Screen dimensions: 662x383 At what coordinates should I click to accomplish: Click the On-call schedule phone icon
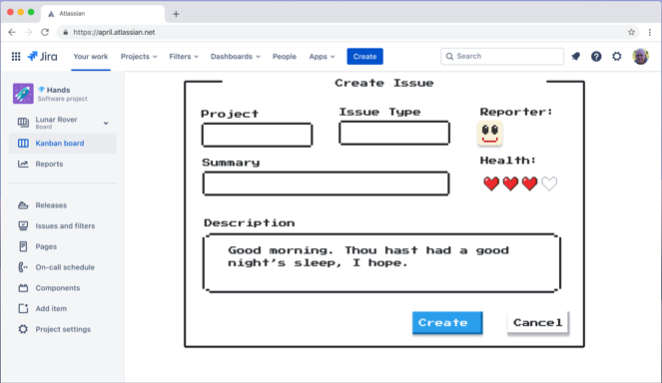(x=23, y=267)
